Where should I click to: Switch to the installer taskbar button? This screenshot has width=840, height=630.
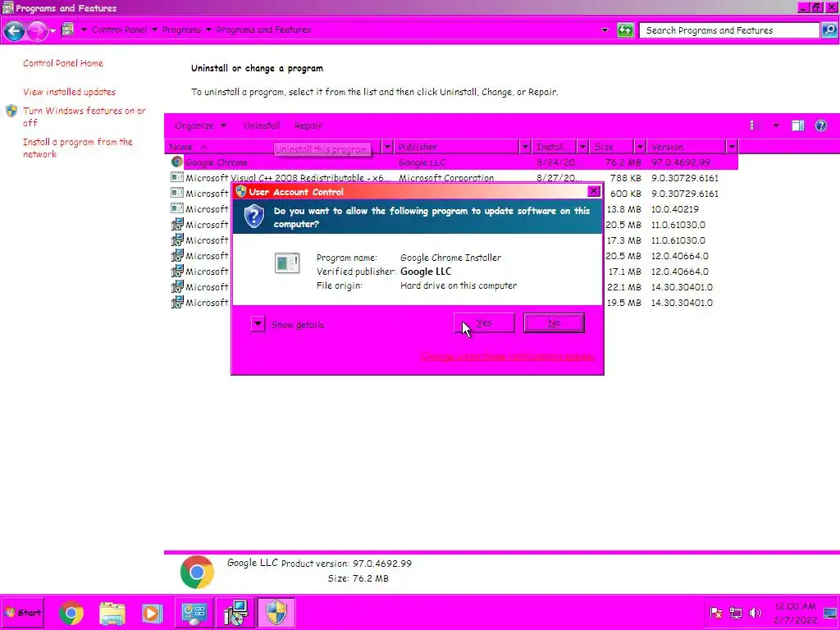235,614
